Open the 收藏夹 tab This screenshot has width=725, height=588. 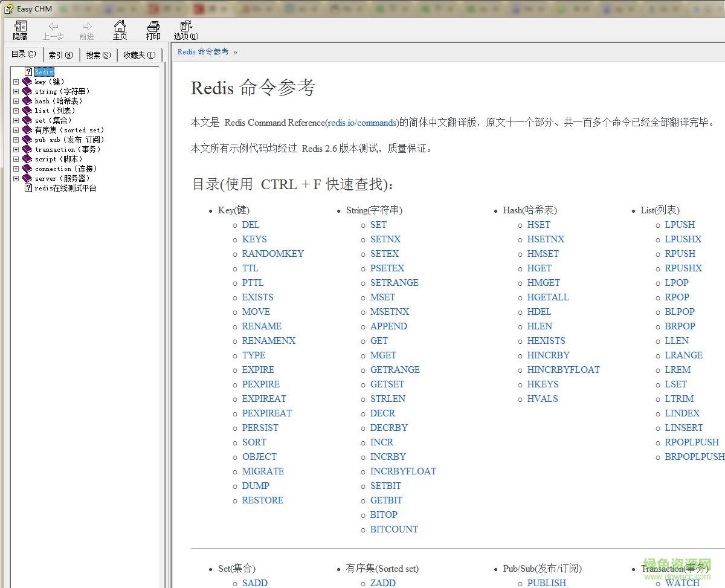point(140,54)
